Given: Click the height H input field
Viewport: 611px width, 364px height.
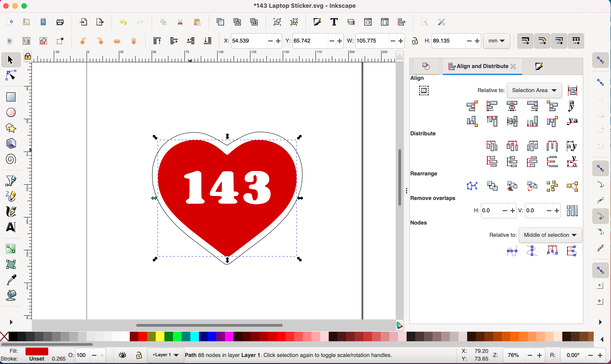Looking at the screenshot, I should coord(448,41).
